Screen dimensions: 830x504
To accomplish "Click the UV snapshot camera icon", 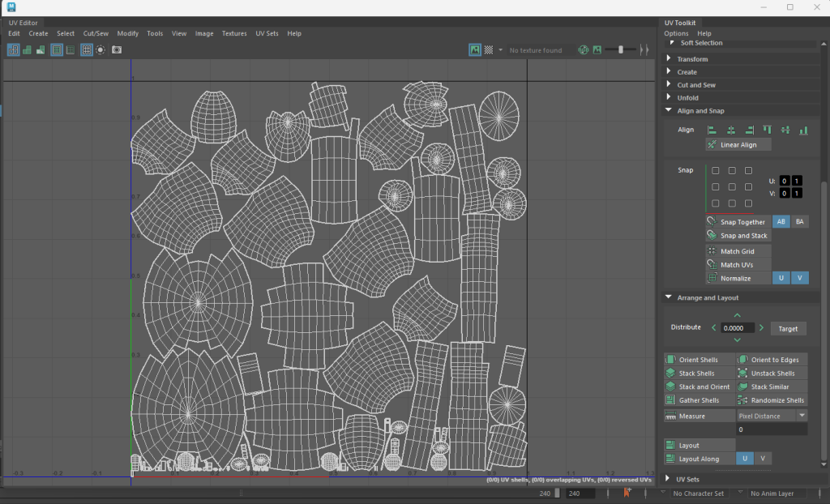I will click(x=117, y=50).
